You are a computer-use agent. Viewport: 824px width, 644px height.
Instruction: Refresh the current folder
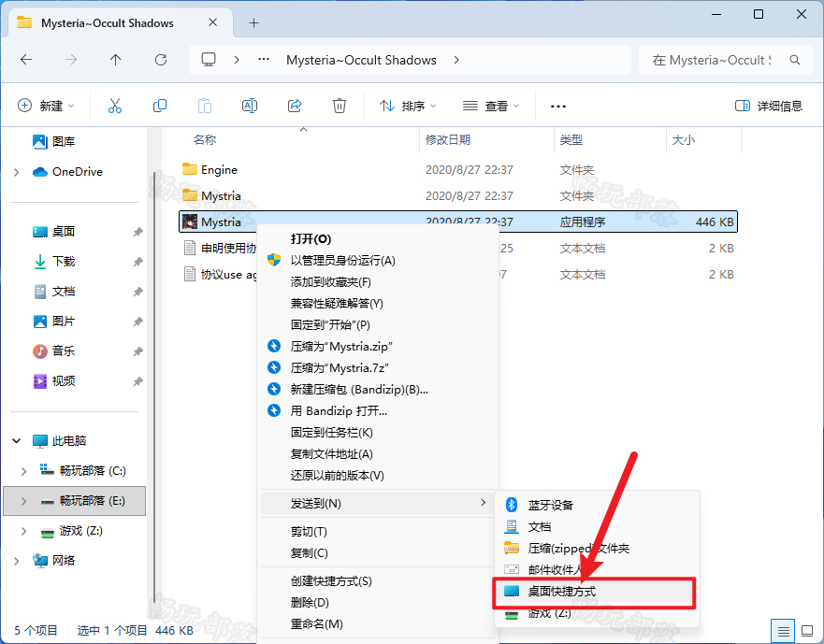161,60
